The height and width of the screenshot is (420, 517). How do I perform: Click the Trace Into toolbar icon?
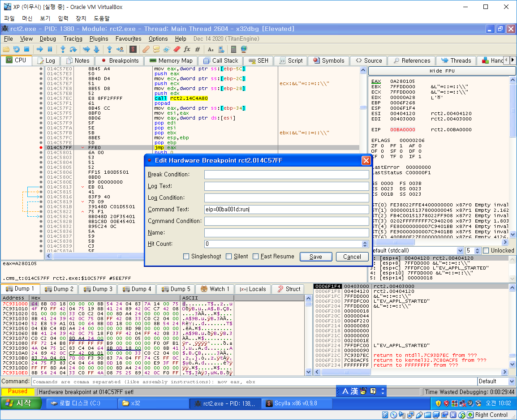tap(86, 49)
